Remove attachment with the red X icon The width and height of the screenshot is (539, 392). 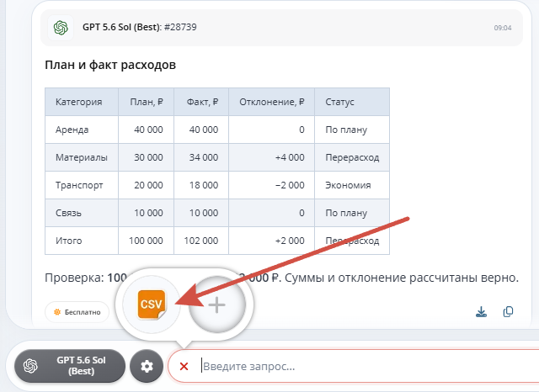pos(184,367)
